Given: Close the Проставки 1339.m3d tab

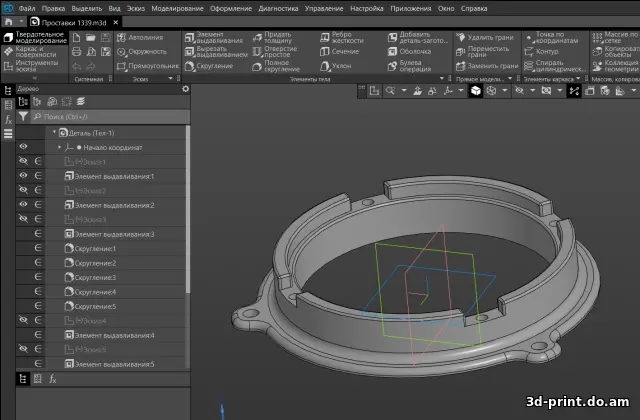Looking at the screenshot, I should point(116,22).
